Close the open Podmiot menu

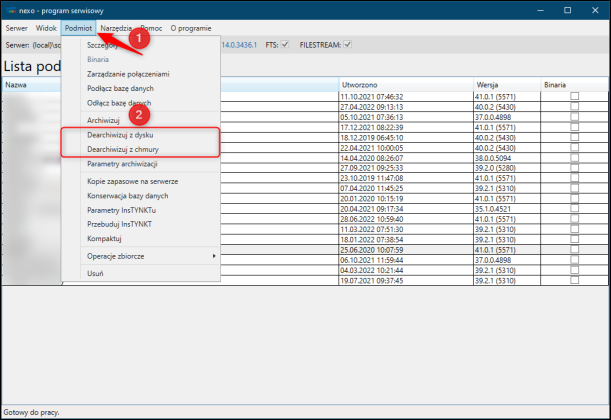[78, 28]
